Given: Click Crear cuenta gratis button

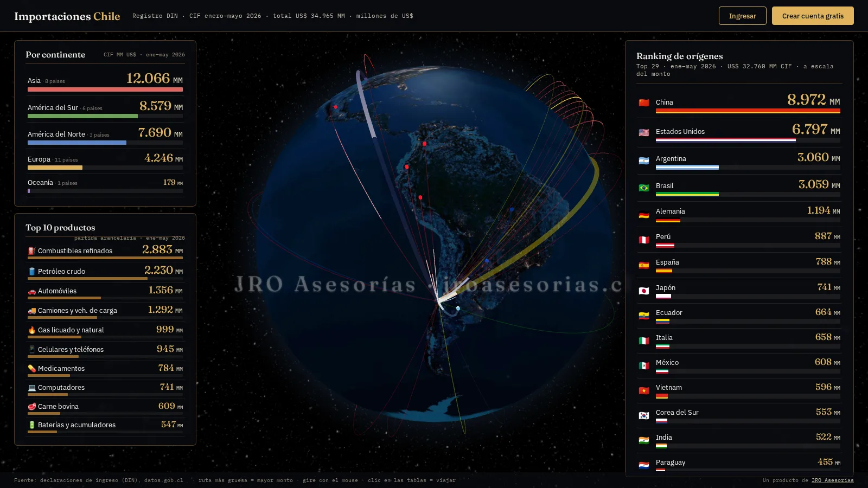Looking at the screenshot, I should coord(813,16).
